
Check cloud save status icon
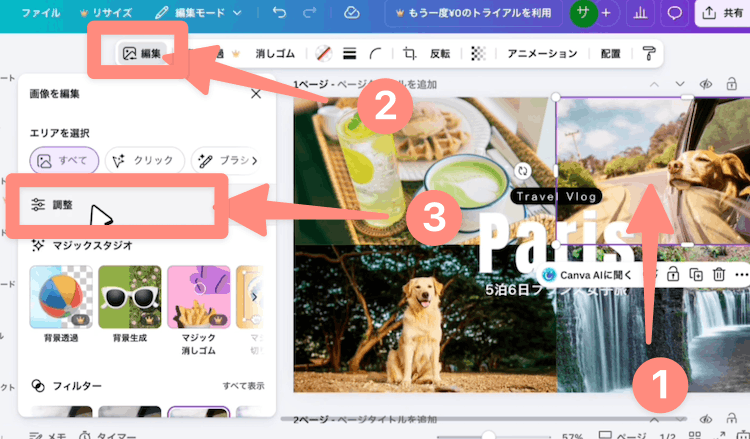(x=352, y=12)
